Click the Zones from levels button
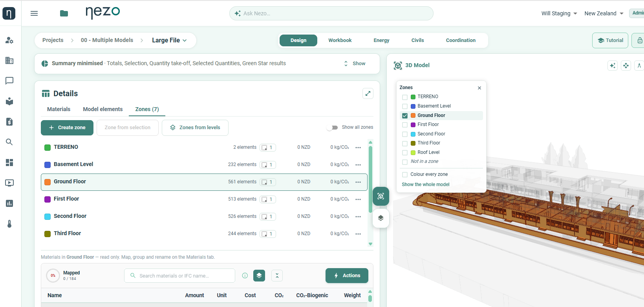The width and height of the screenshot is (644, 307). tap(195, 128)
